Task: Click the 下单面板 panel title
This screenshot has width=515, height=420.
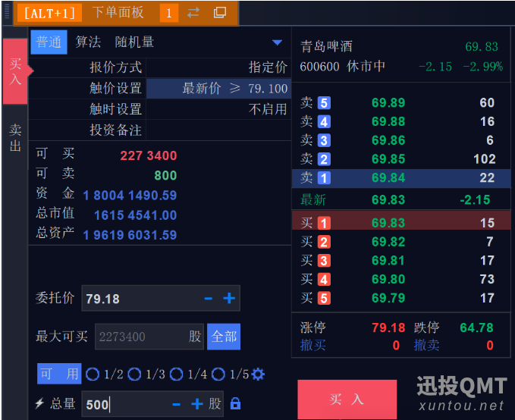Action: [x=118, y=12]
